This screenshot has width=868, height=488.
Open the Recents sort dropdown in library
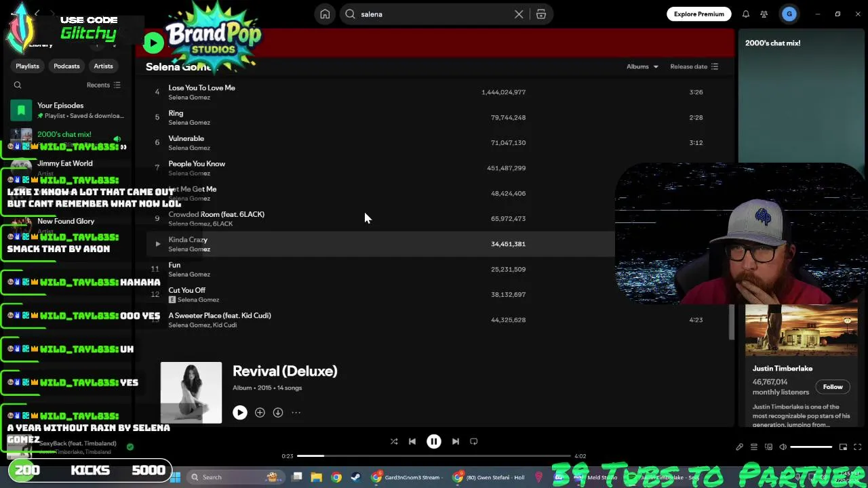pos(103,85)
